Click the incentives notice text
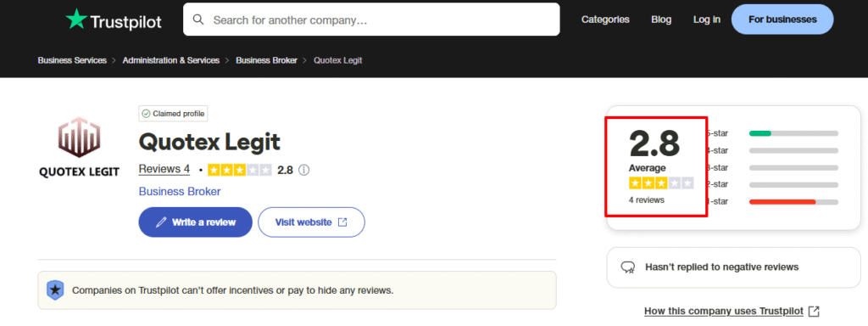The width and height of the screenshot is (868, 326). coord(233,290)
